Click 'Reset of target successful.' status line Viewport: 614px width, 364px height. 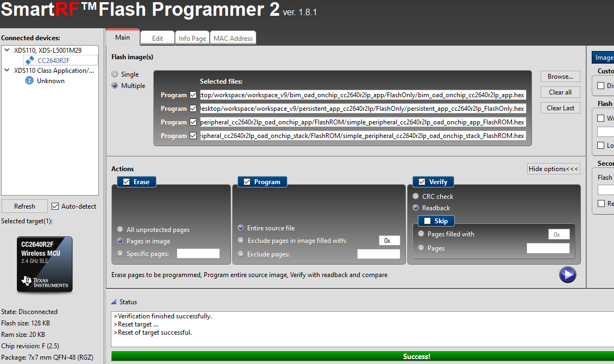[x=153, y=332]
